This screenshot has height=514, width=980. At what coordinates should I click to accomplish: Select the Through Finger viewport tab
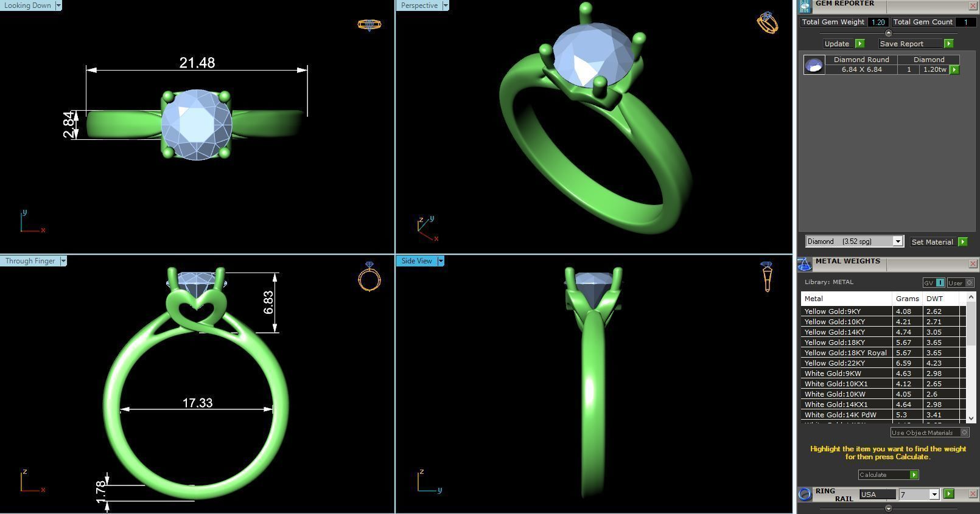[30, 261]
